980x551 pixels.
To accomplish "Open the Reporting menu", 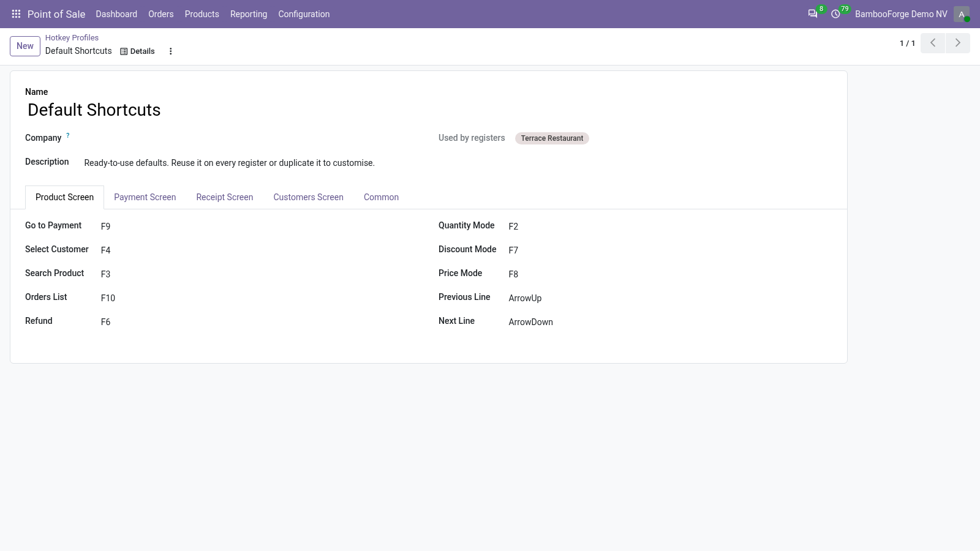I will (x=249, y=14).
